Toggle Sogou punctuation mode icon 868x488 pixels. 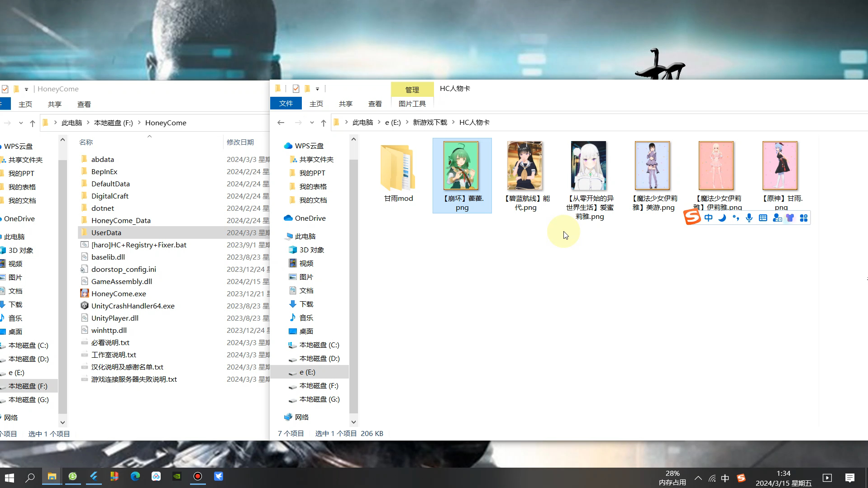coord(736,218)
